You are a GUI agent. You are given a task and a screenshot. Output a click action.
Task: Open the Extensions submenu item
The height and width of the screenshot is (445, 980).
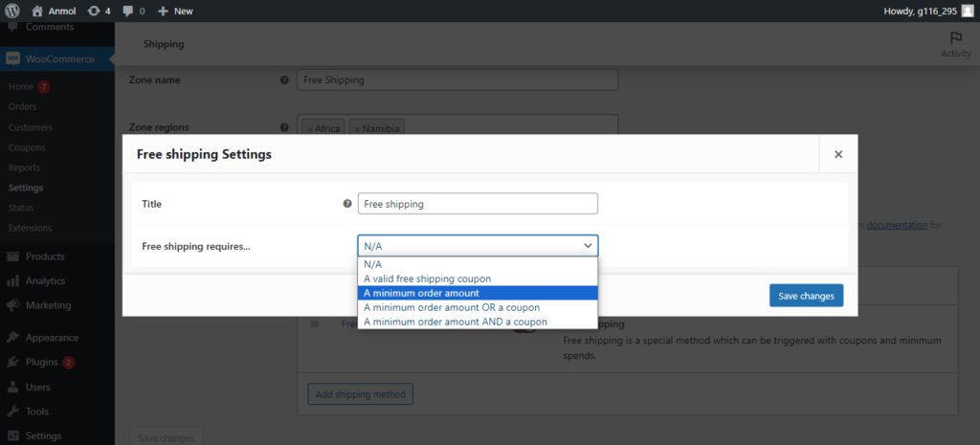30,228
